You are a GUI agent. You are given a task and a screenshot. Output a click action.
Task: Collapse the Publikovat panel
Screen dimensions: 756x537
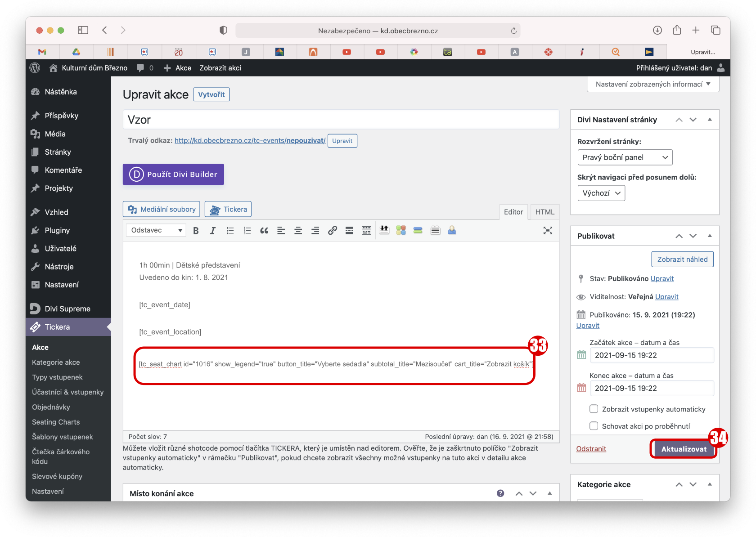pos(710,236)
